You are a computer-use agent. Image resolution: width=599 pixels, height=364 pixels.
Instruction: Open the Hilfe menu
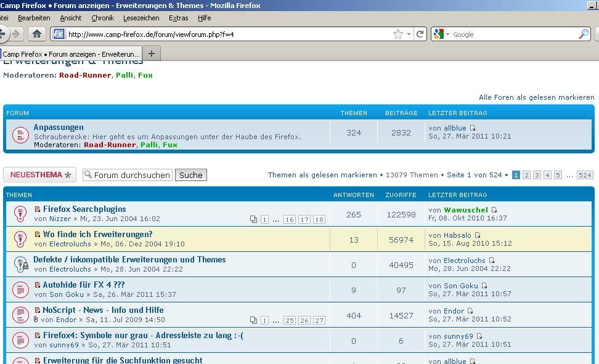(x=205, y=18)
